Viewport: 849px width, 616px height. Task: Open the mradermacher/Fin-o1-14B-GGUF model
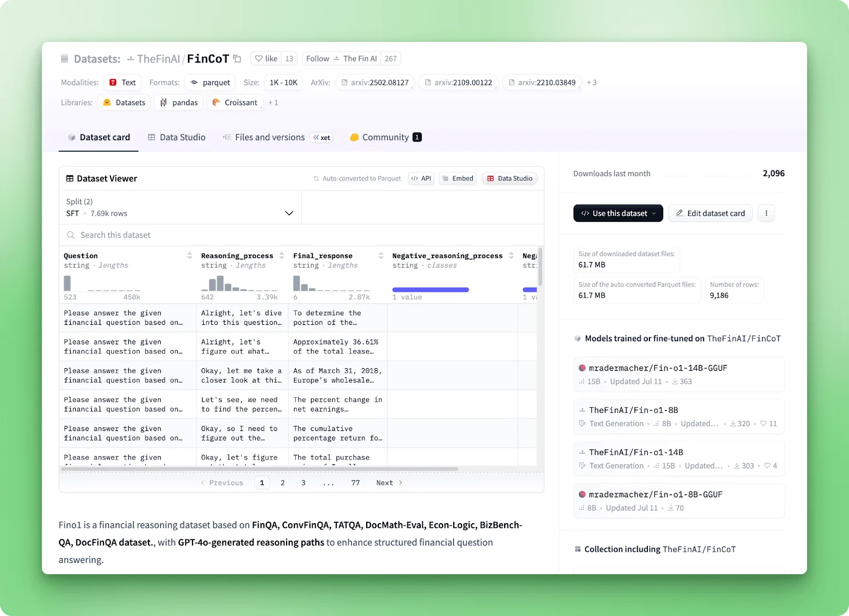point(679,374)
